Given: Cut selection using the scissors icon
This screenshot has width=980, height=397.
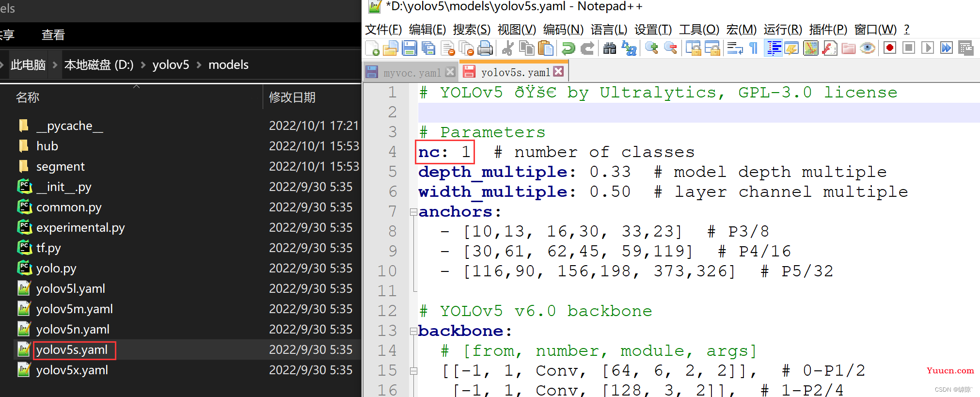Looking at the screenshot, I should coord(508,48).
